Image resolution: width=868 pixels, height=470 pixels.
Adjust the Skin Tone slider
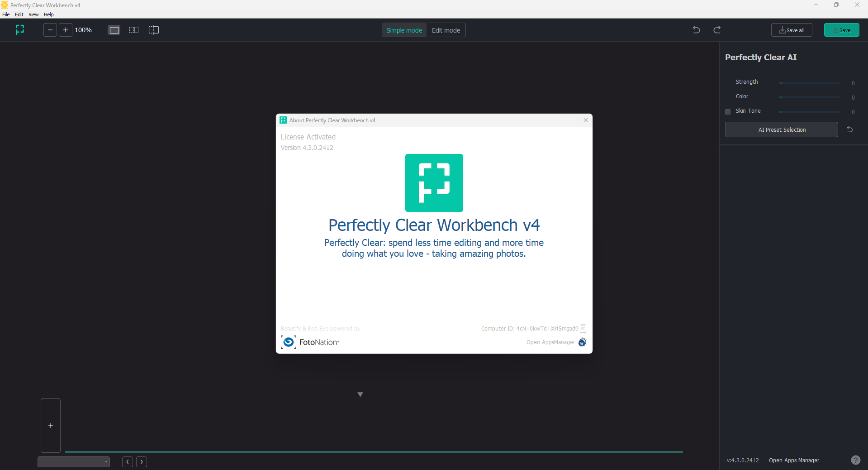tap(809, 112)
